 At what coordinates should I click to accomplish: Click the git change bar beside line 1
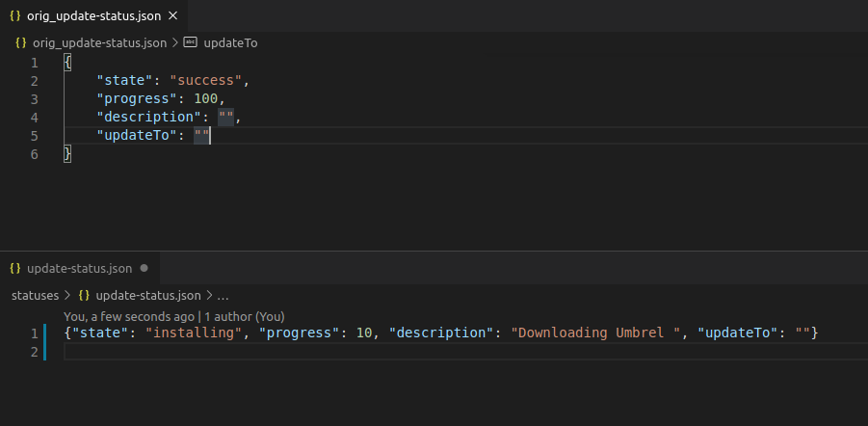point(44,333)
